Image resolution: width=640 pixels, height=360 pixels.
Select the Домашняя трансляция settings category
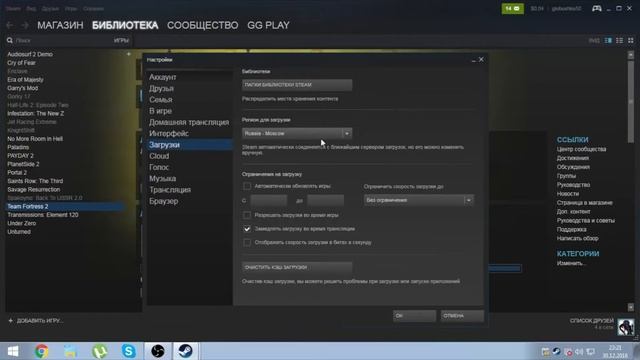point(189,122)
